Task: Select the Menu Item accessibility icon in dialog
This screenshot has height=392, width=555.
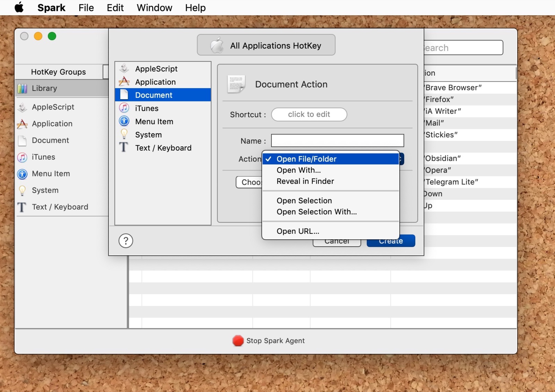Action: tap(124, 121)
